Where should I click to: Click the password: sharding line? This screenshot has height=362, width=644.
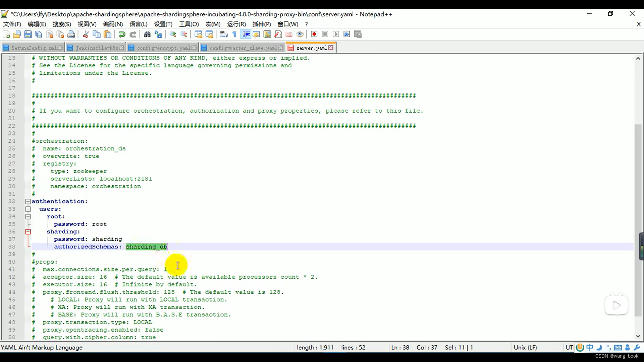(x=88, y=239)
